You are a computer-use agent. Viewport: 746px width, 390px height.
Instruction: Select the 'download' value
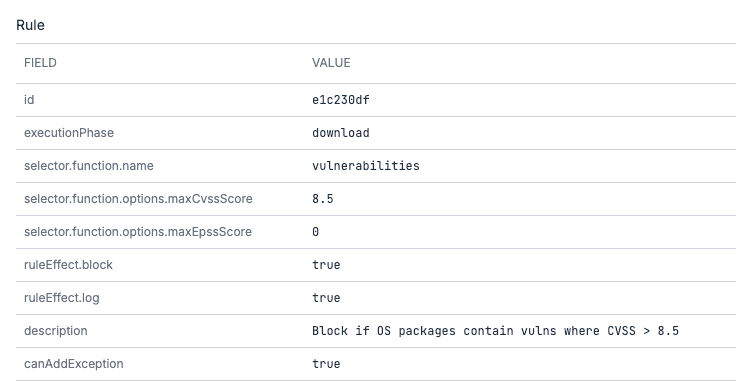click(341, 133)
